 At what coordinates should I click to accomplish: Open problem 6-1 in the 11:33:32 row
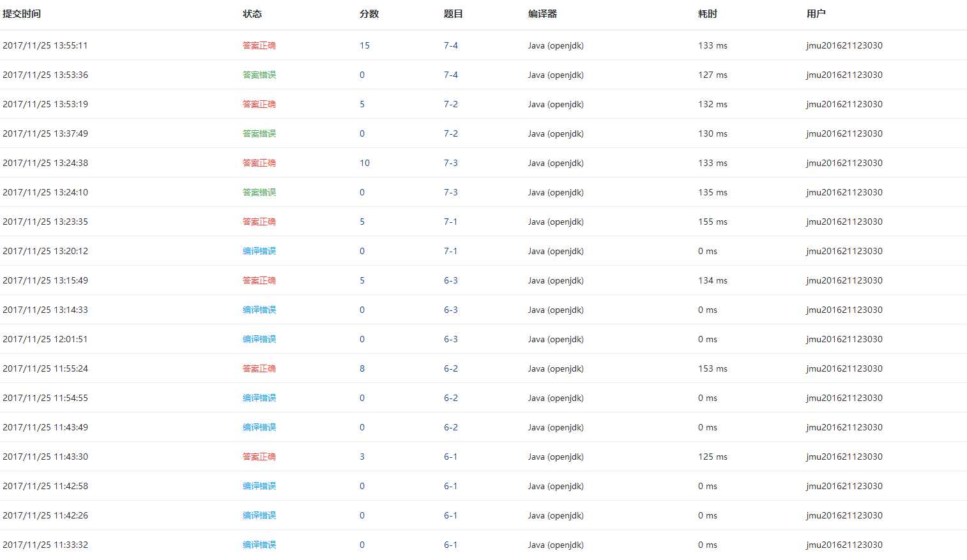pyautogui.click(x=451, y=545)
